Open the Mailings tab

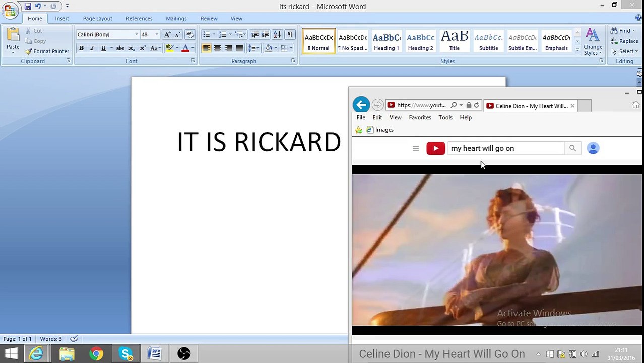[176, 18]
